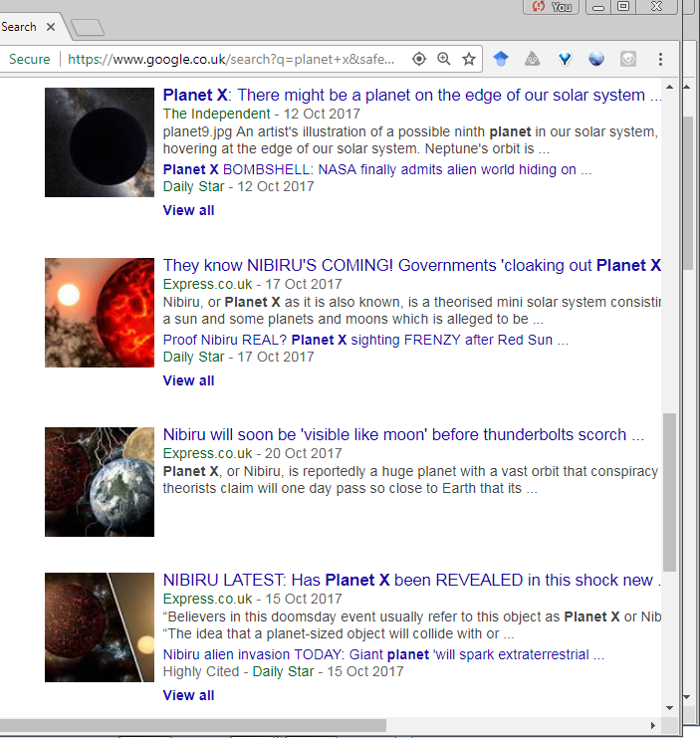Bookmark this page with the star icon

(x=469, y=59)
